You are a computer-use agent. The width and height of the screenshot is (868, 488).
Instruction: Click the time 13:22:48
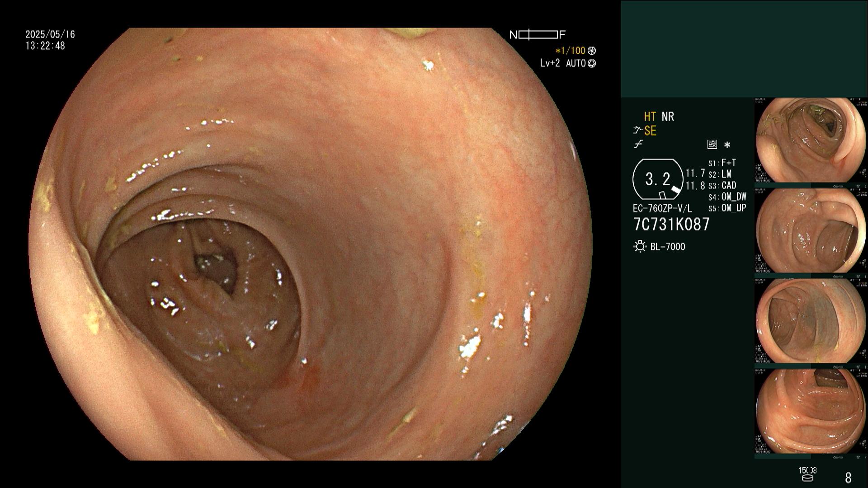pyautogui.click(x=45, y=46)
